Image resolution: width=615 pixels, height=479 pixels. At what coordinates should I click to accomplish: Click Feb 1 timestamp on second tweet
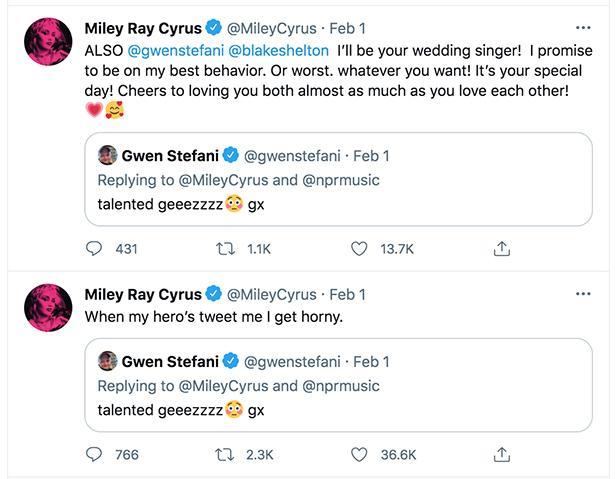point(348,295)
